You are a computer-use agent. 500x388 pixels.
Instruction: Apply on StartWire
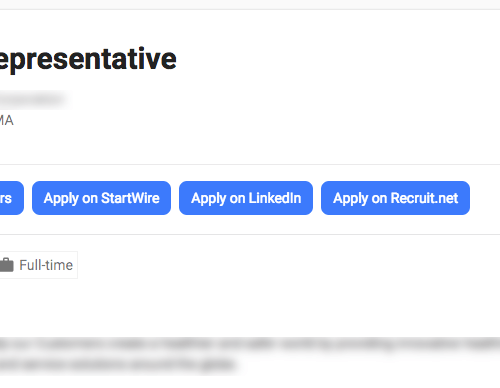[101, 198]
